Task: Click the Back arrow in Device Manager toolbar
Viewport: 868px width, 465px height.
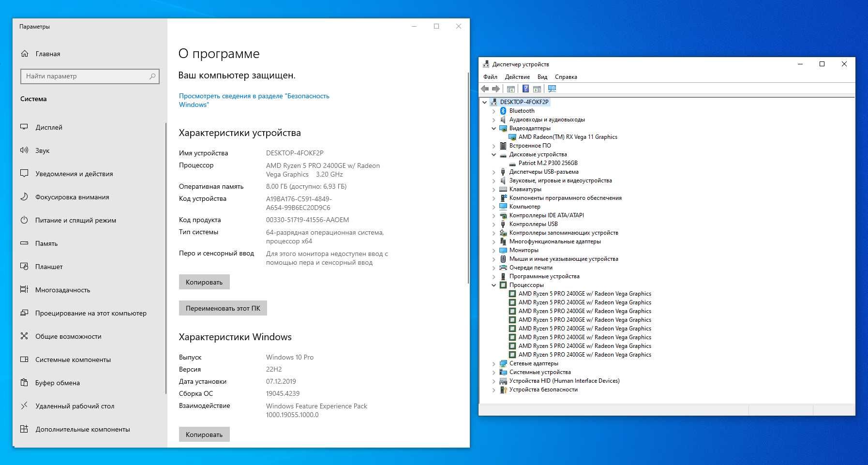Action: (x=485, y=89)
